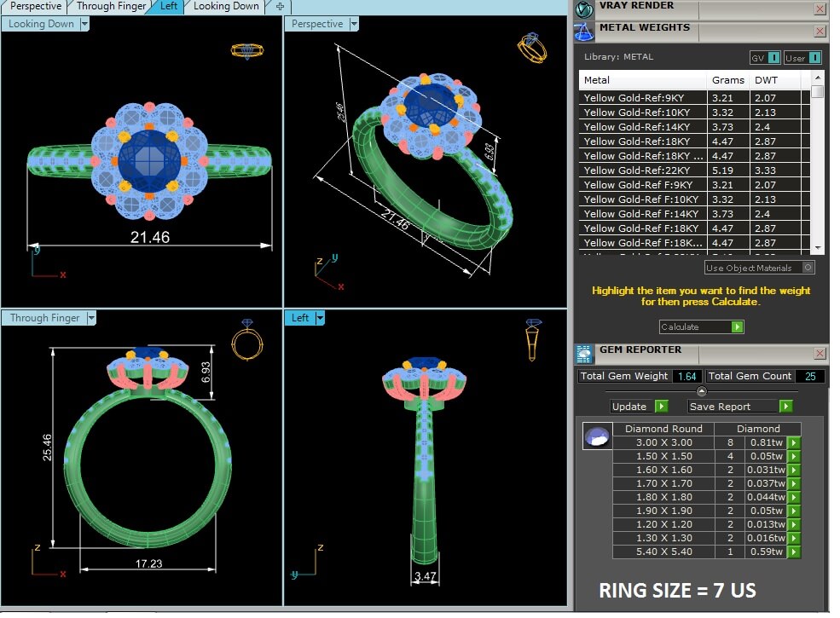
Task: Add a new viewport tab with plus icon
Action: tap(280, 6)
